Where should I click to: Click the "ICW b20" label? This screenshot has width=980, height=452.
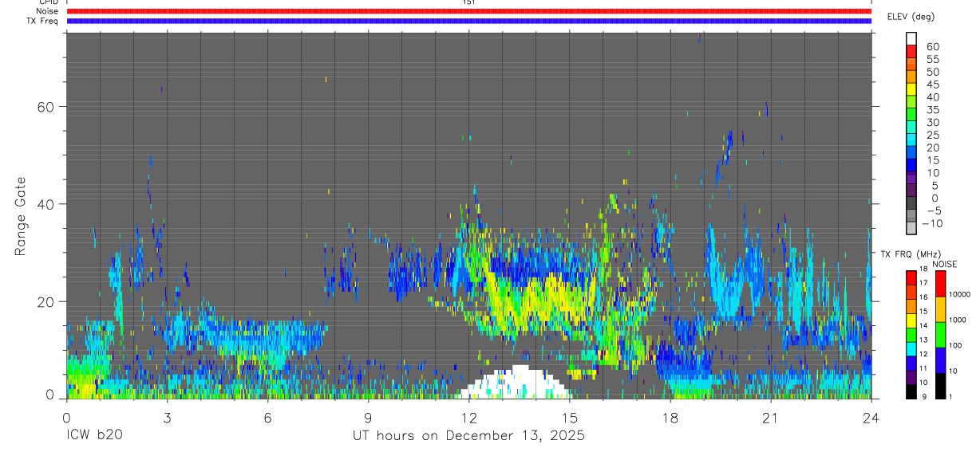pyautogui.click(x=94, y=435)
